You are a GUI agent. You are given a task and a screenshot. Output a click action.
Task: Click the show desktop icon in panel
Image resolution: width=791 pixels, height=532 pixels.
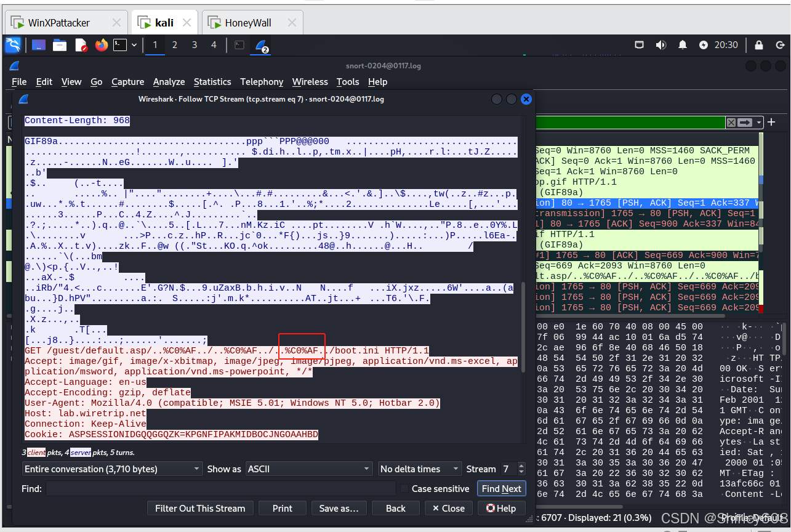point(39,45)
